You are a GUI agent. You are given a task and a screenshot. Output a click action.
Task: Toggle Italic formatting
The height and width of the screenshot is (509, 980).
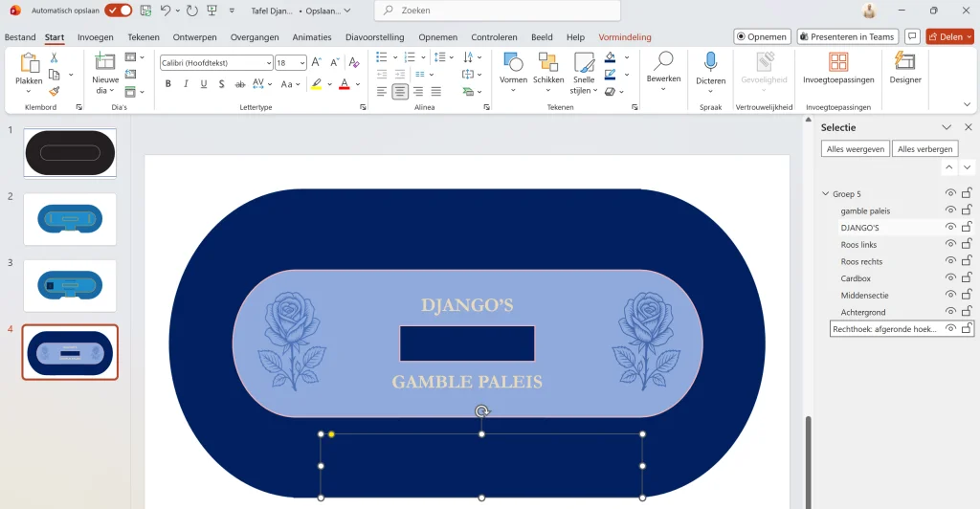pyautogui.click(x=186, y=83)
